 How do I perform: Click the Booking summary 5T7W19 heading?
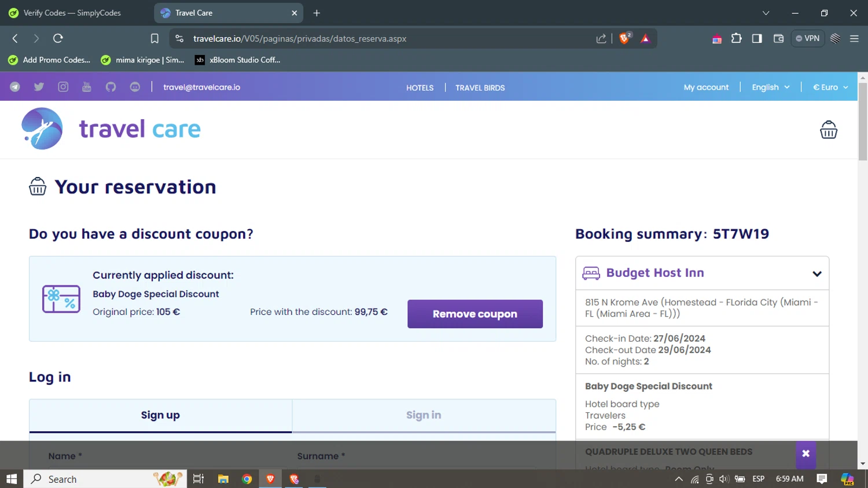[672, 234]
